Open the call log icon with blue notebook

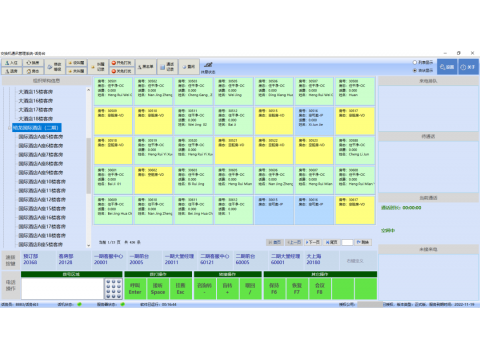(167, 67)
